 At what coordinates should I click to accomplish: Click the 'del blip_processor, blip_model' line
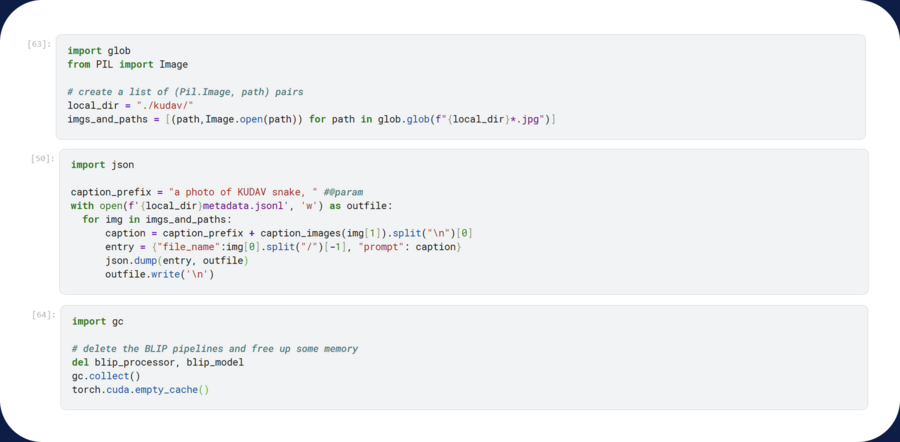pos(158,362)
